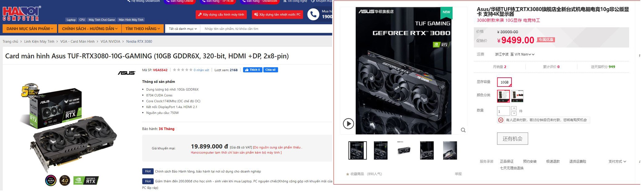Image resolution: width=644 pixels, height=192 pixels.
Task: Open VGA NVIDIA breadcrumb
Action: pyautogui.click(x=111, y=42)
